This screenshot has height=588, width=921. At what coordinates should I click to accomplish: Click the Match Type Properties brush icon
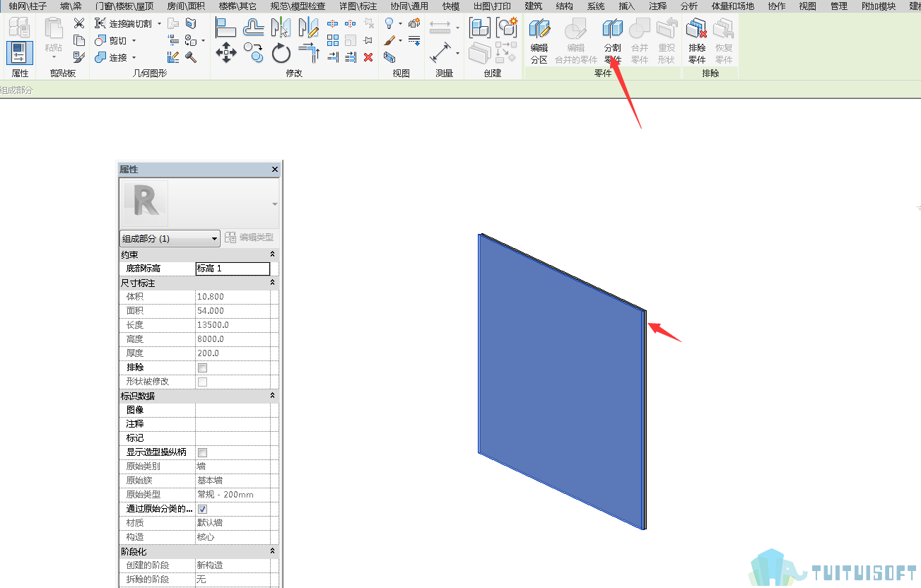click(79, 57)
